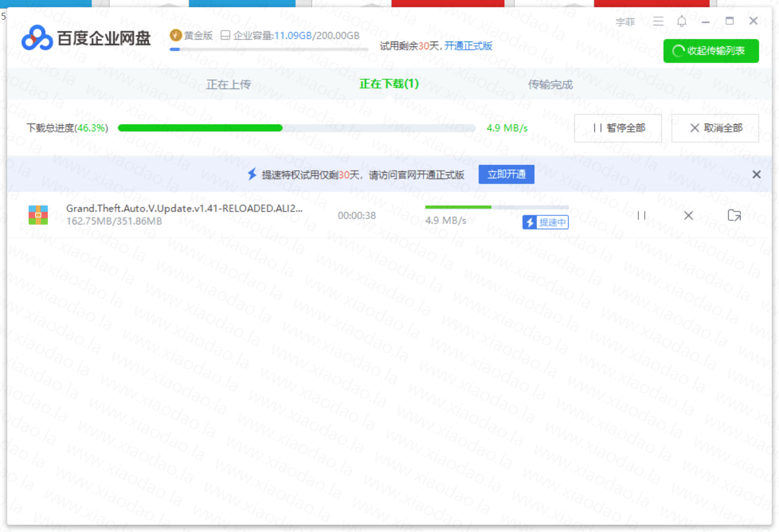Open the notification bell
779x532 pixels.
pos(682,22)
